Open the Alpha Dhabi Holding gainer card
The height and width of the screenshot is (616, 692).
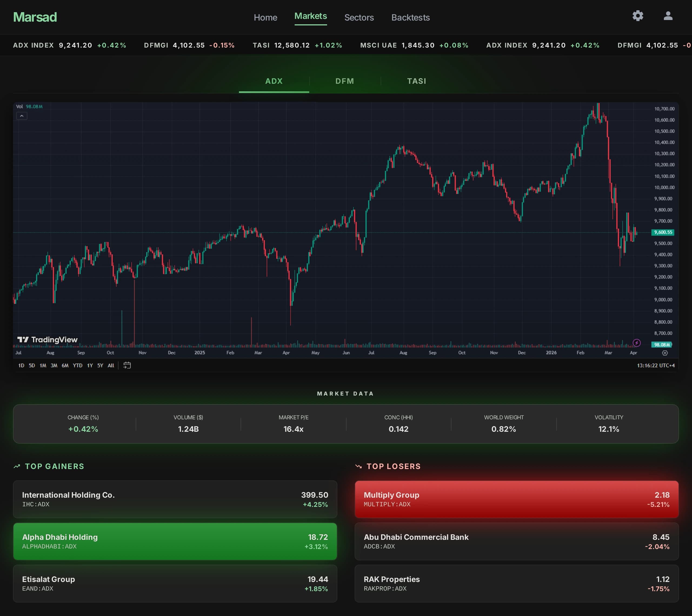175,541
